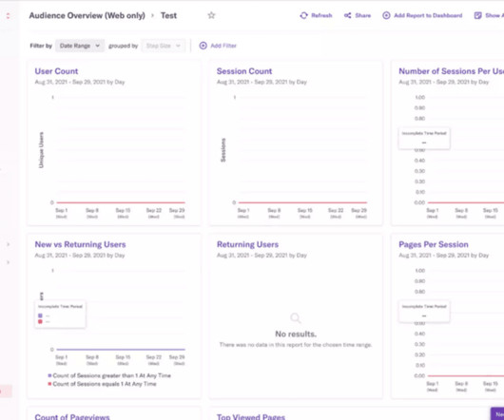Open the Returning Users report

point(247,244)
